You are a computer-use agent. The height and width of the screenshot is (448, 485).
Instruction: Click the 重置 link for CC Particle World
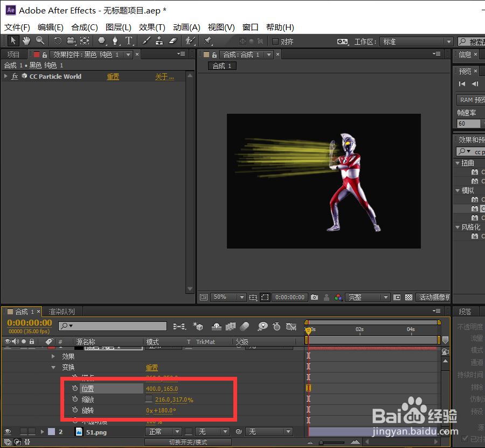[x=113, y=77]
